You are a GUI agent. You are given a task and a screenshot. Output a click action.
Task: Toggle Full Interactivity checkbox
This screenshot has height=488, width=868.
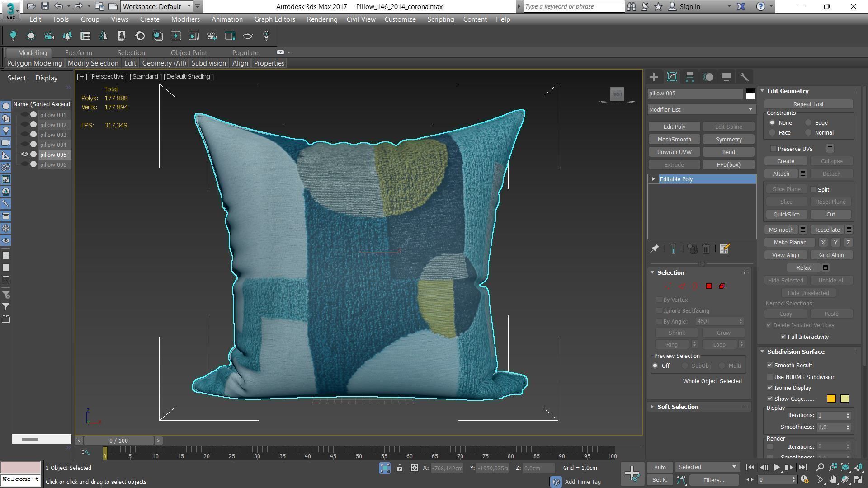(x=783, y=337)
